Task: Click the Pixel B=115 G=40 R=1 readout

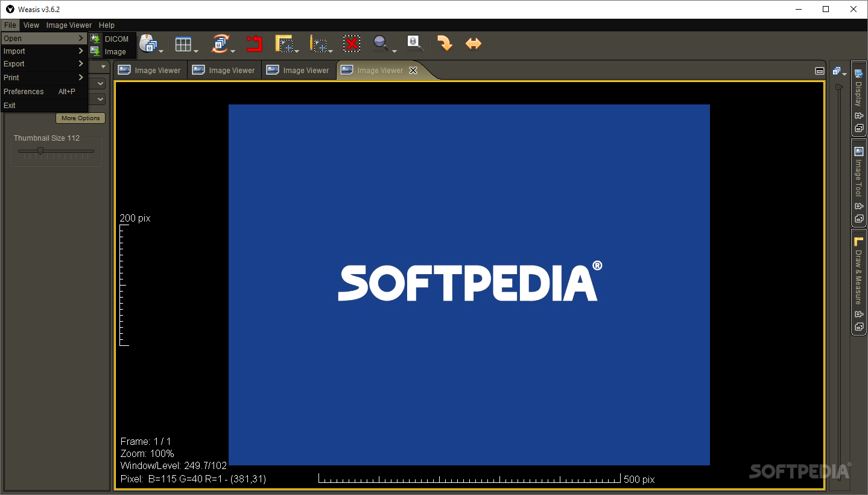Action: pyautogui.click(x=193, y=479)
